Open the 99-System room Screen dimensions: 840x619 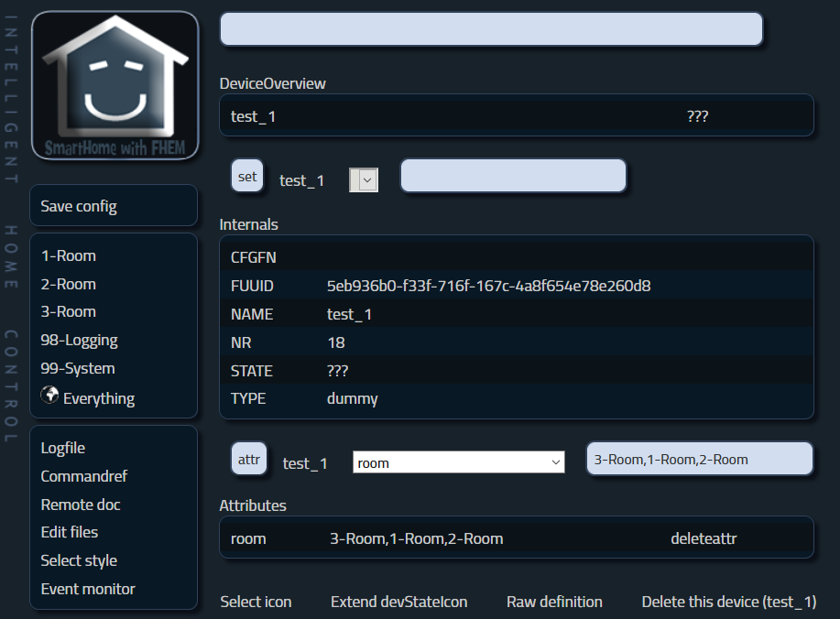(78, 368)
